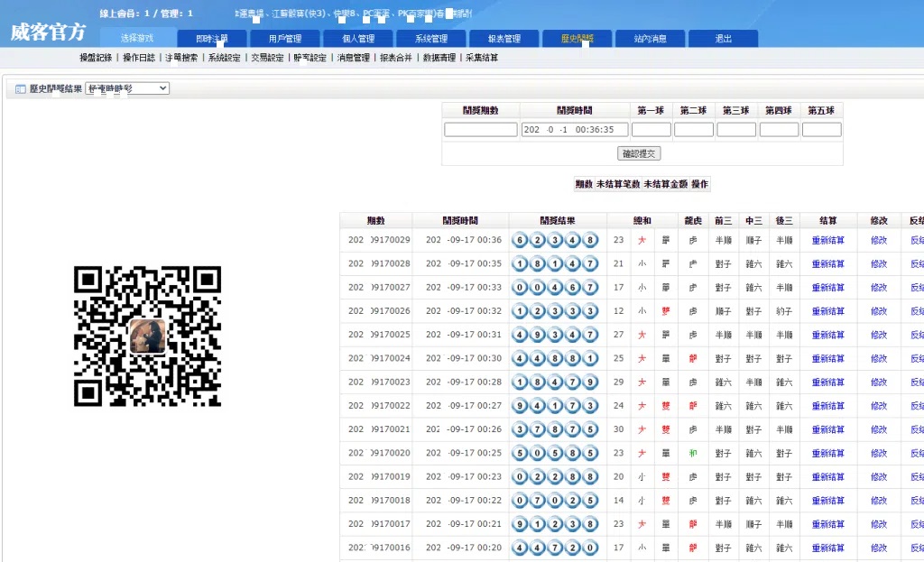924x562 pixels.
Task: Click the first ball 6 in period 0029 row
Action: [520, 240]
